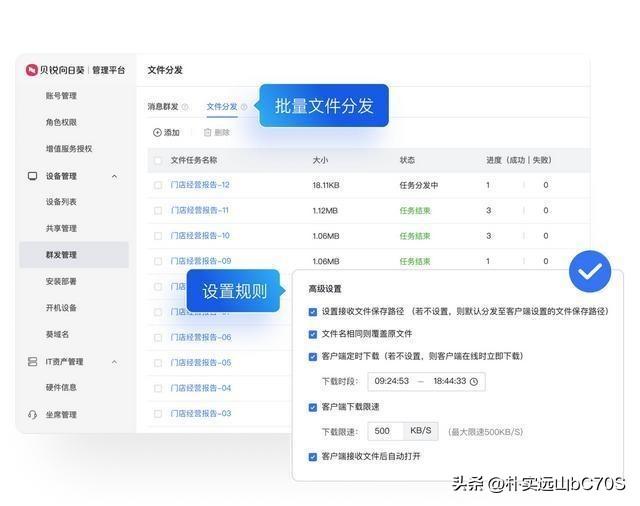The height and width of the screenshot is (506, 640).
Task: Click the 状态 column header
Action: [x=407, y=160]
